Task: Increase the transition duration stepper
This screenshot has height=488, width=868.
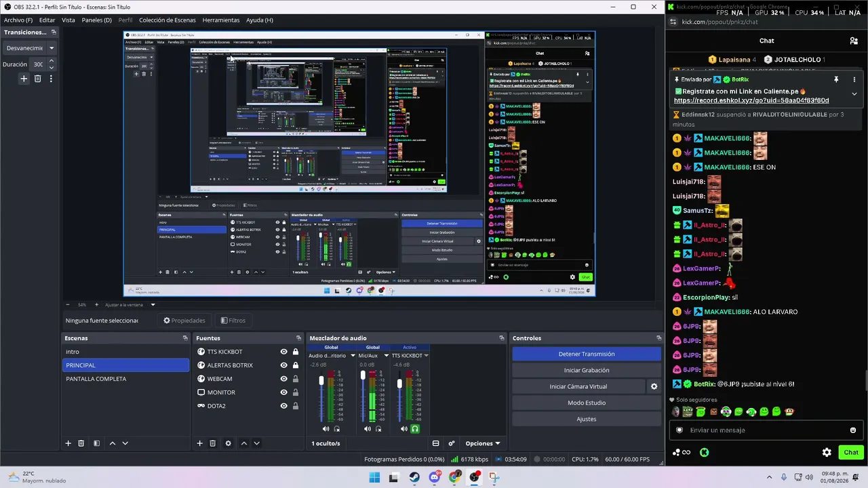Action: [x=52, y=61]
